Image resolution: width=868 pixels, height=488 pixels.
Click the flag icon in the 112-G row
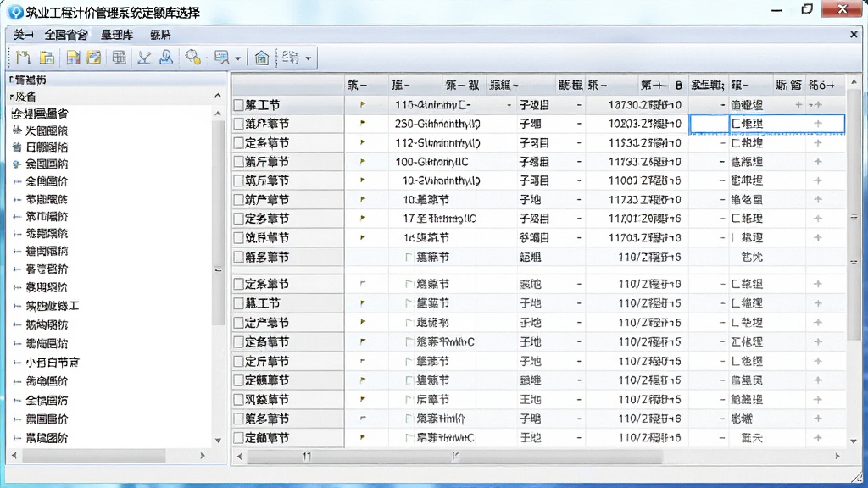coord(363,142)
